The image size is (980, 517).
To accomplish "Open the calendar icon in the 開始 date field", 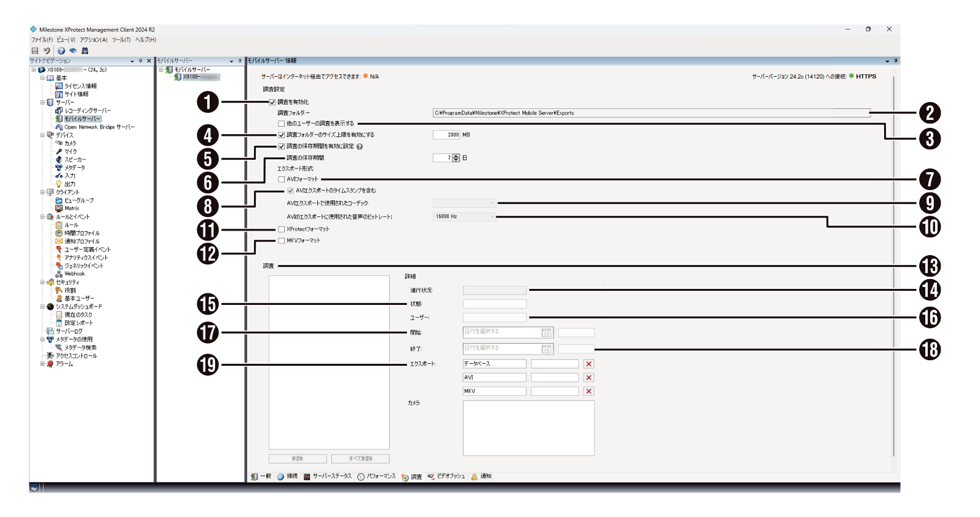I will [546, 333].
